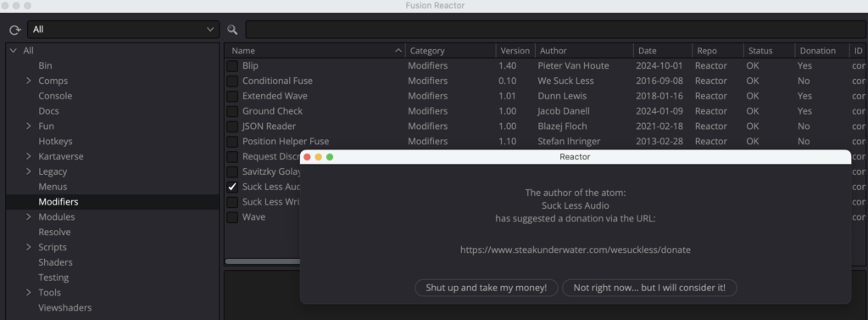Sort by the Status column header

click(x=769, y=50)
